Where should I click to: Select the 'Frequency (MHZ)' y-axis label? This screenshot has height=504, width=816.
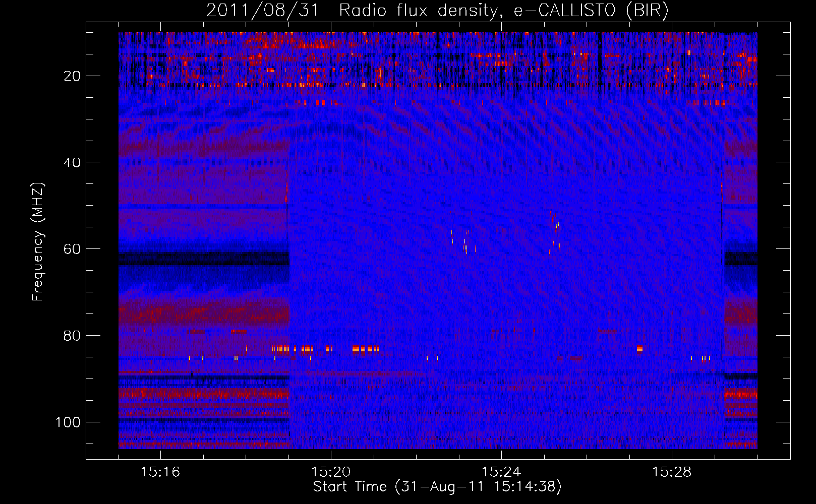(38, 242)
